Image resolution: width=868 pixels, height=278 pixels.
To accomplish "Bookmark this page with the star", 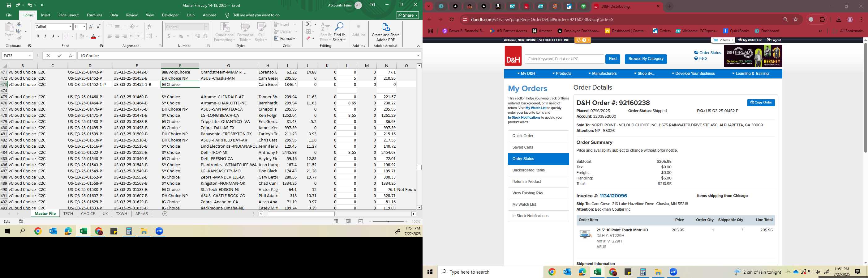I will pos(796,19).
